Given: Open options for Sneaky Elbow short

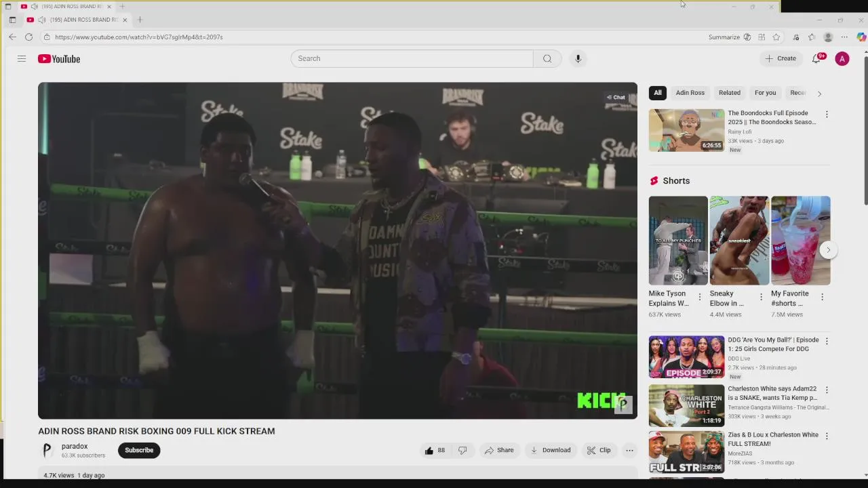Looking at the screenshot, I should pos(761,297).
